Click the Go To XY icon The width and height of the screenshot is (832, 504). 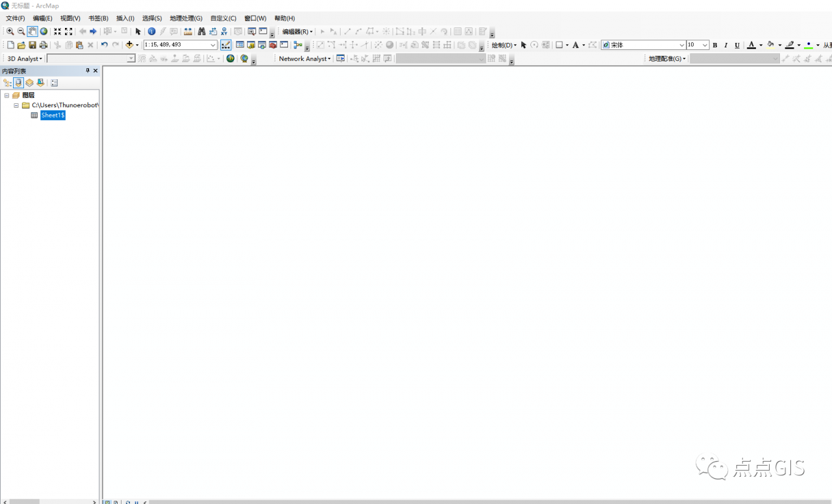point(224,31)
